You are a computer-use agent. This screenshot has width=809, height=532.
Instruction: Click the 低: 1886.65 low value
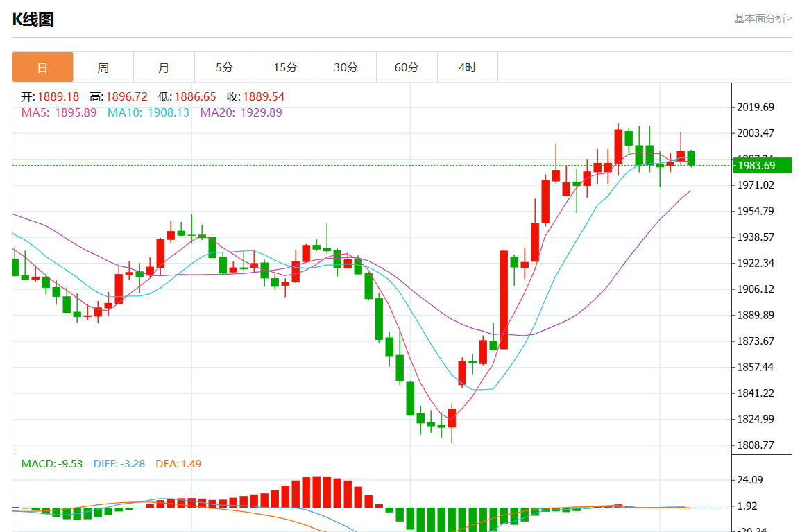coord(187,96)
